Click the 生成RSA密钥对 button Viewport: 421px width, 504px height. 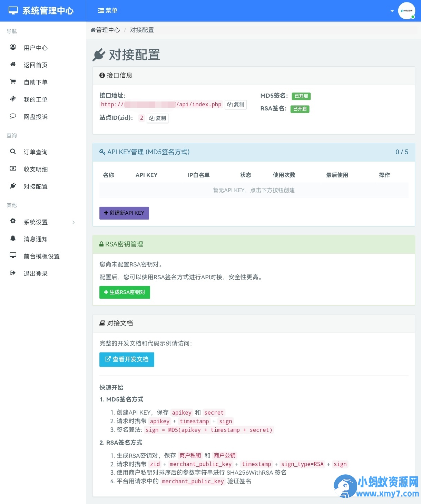click(x=125, y=292)
